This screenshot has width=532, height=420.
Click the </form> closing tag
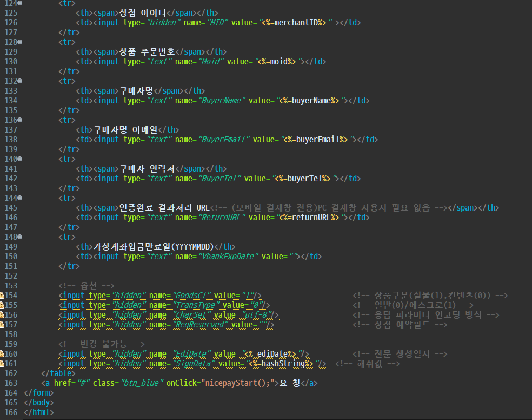tap(39, 393)
